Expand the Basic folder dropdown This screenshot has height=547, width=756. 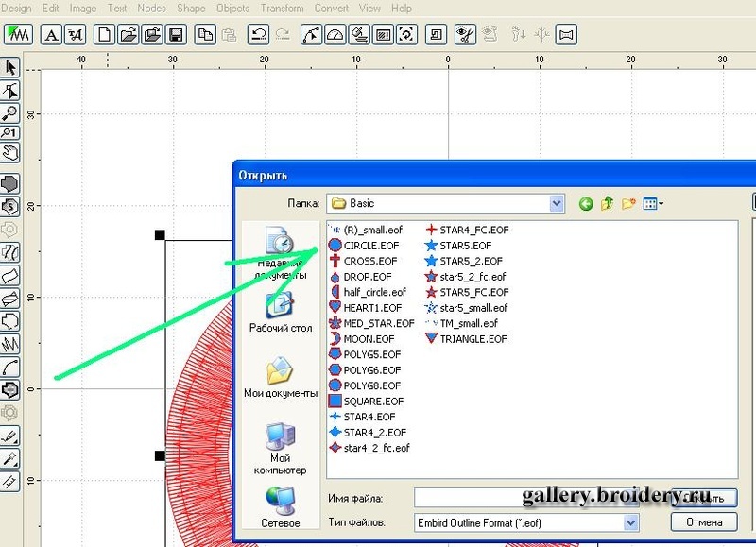tap(557, 203)
